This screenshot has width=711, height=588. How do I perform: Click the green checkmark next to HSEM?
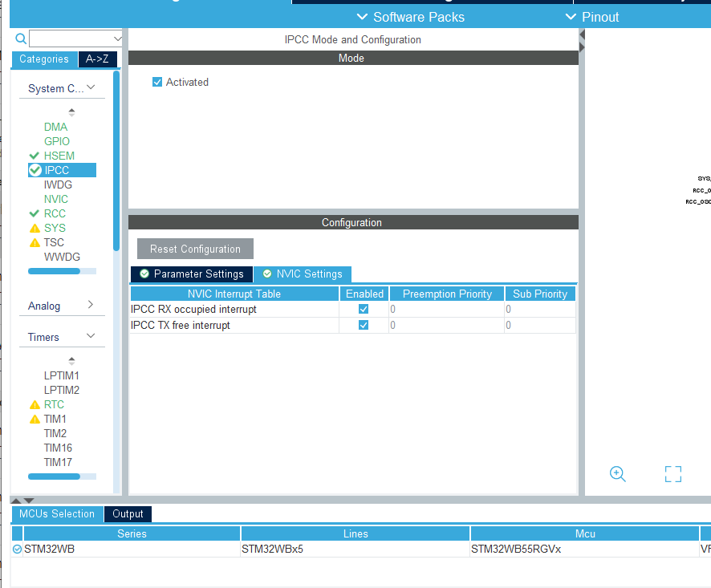(34, 156)
